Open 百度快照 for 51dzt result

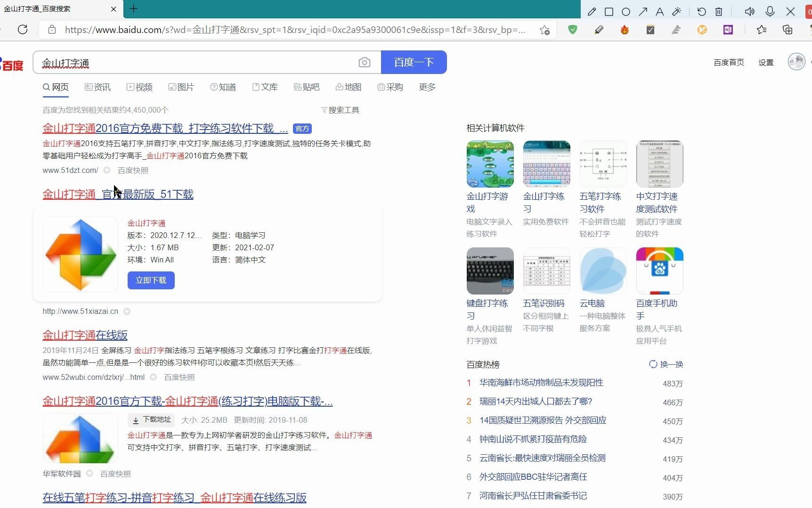[x=133, y=170]
